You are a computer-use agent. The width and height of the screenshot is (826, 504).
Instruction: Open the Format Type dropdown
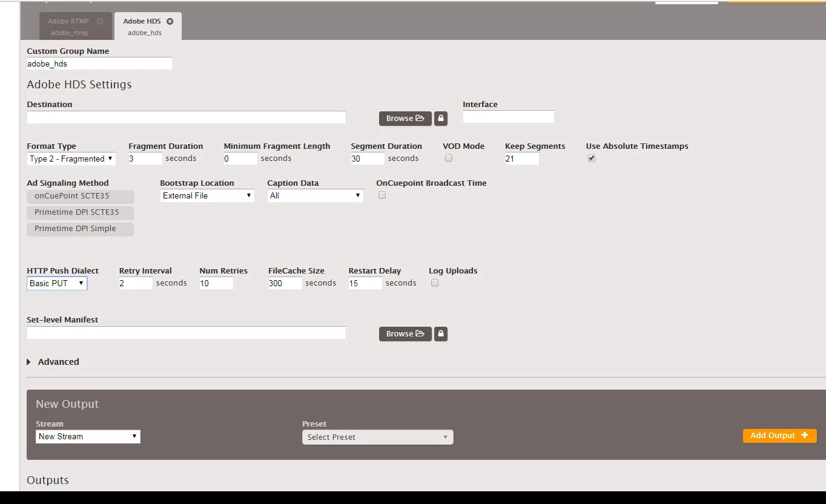click(71, 159)
